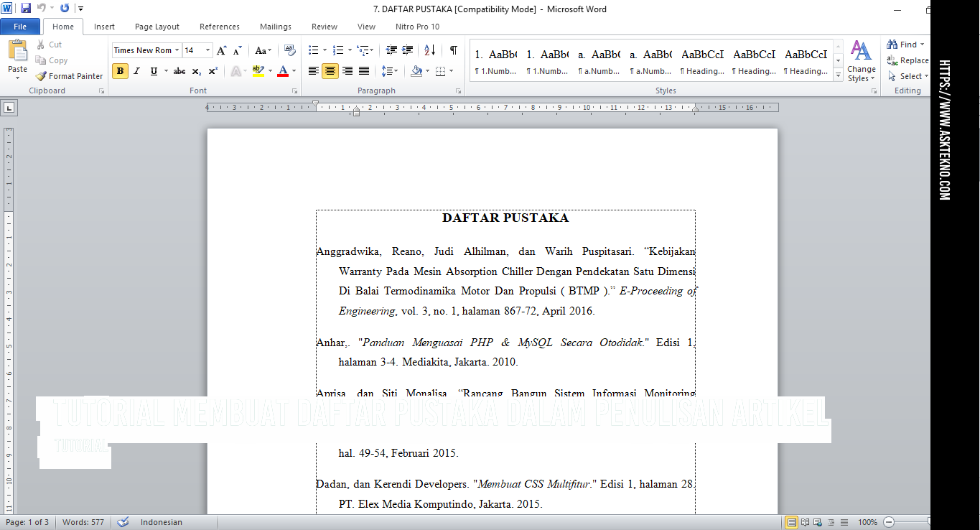
Task: Click the Redo/Repeat icon
Action: 65,9
